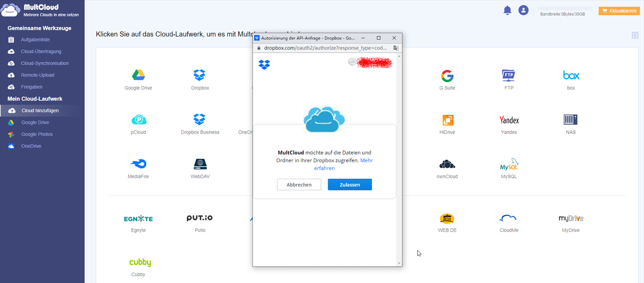This screenshot has width=644, height=283.
Task: Select the NAS storage icon
Action: tap(571, 120)
